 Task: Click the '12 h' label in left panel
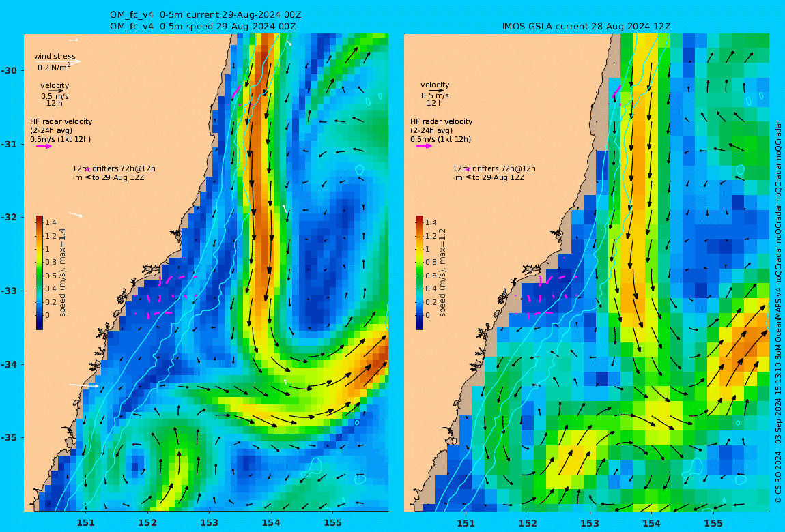click(55, 104)
